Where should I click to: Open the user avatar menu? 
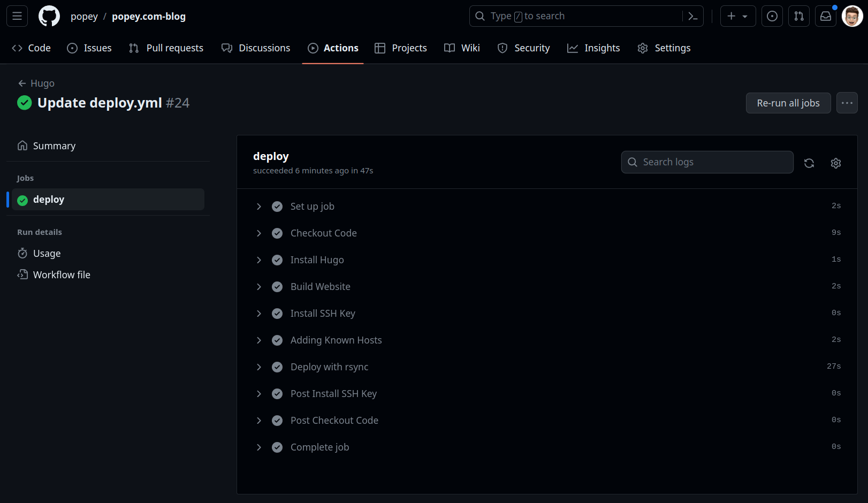pyautogui.click(x=852, y=17)
